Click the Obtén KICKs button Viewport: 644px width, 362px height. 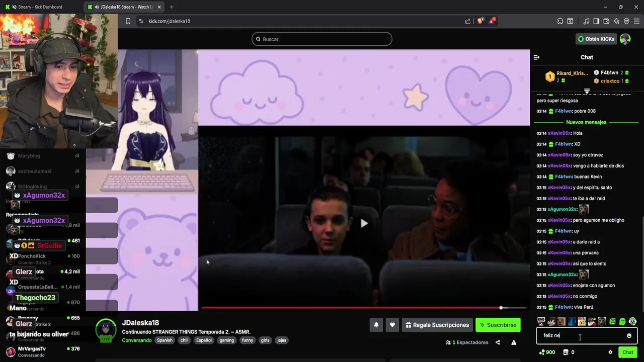pyautogui.click(x=596, y=39)
